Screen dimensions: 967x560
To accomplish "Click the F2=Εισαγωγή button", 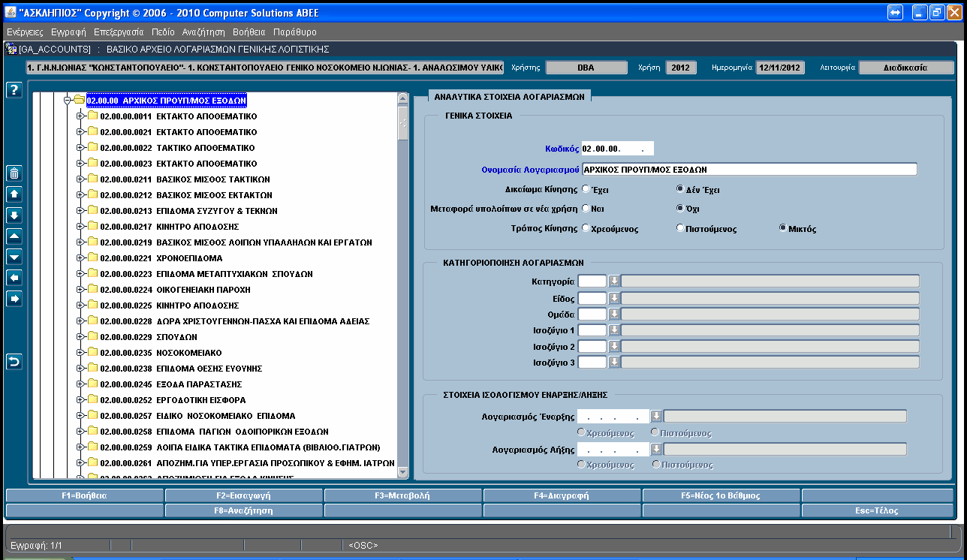I will 243,495.
